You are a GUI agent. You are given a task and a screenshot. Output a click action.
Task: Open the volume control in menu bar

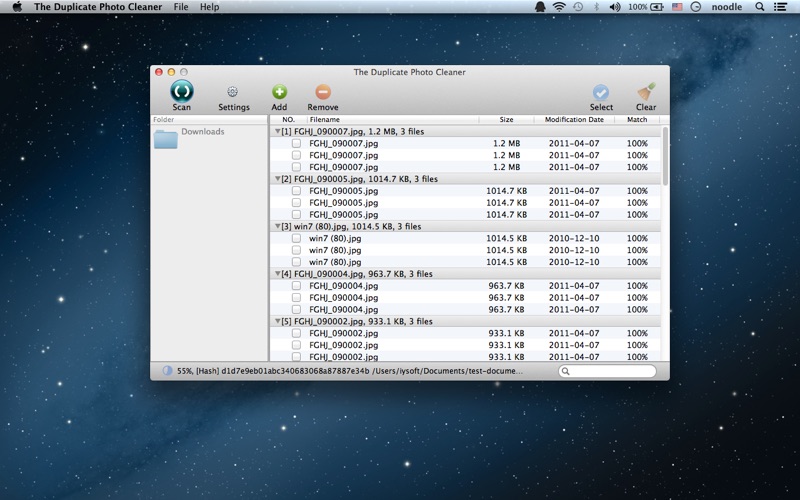click(614, 7)
